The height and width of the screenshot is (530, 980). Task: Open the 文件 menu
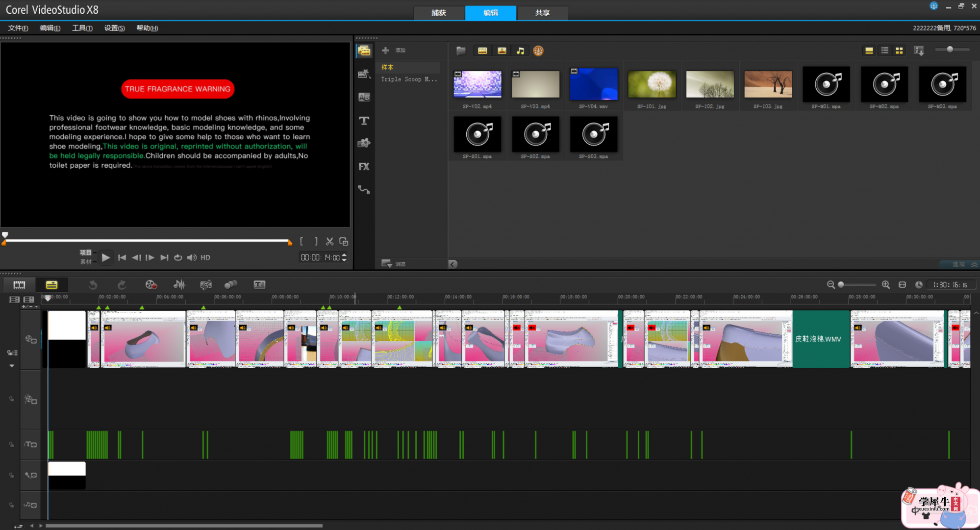tap(18, 28)
